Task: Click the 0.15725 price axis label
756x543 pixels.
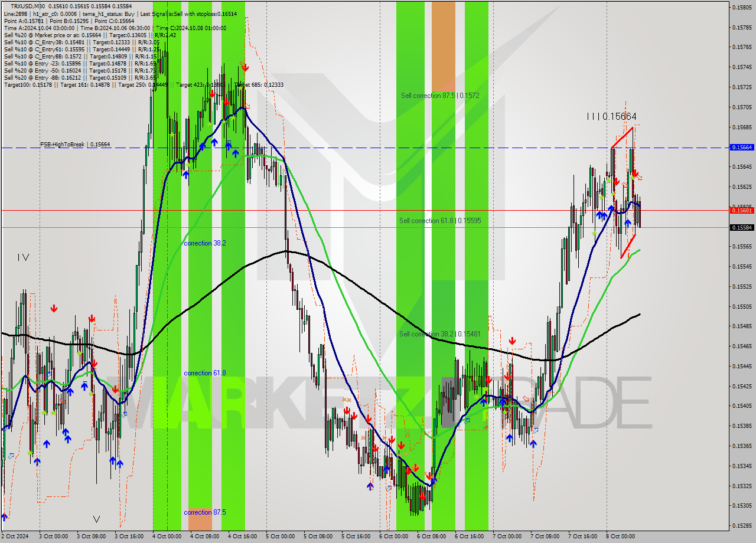Action: coord(741,87)
